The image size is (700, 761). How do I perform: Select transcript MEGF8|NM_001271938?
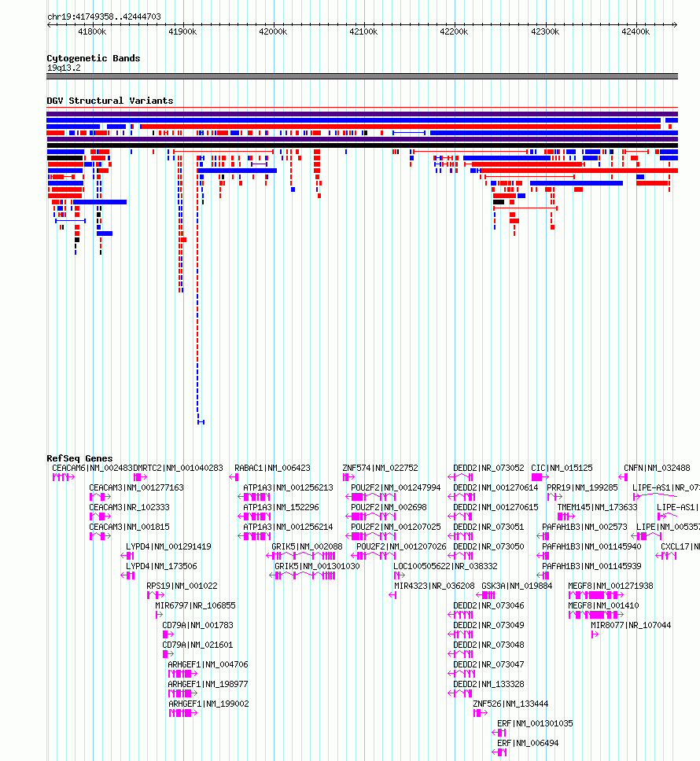pos(610,586)
